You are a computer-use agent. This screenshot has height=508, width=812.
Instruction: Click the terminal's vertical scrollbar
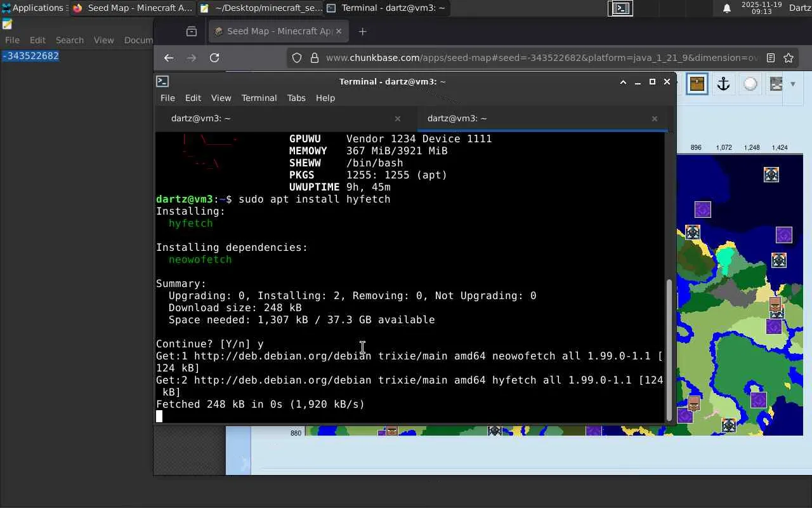click(669, 349)
